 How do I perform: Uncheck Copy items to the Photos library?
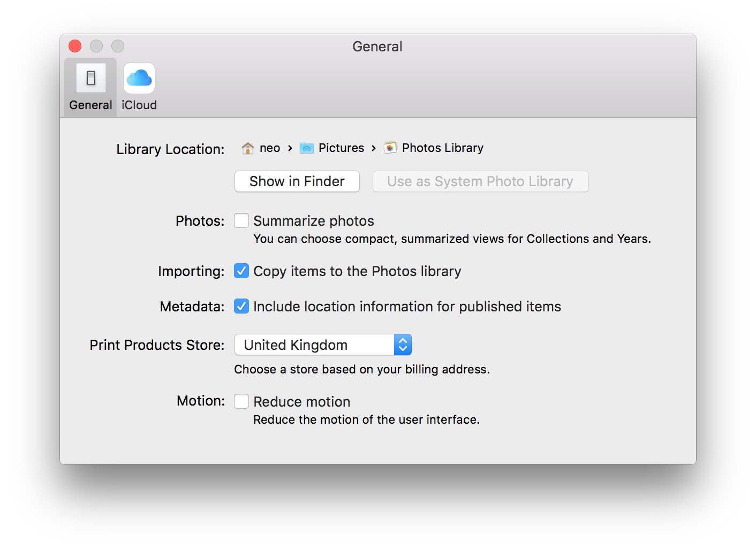coord(241,271)
